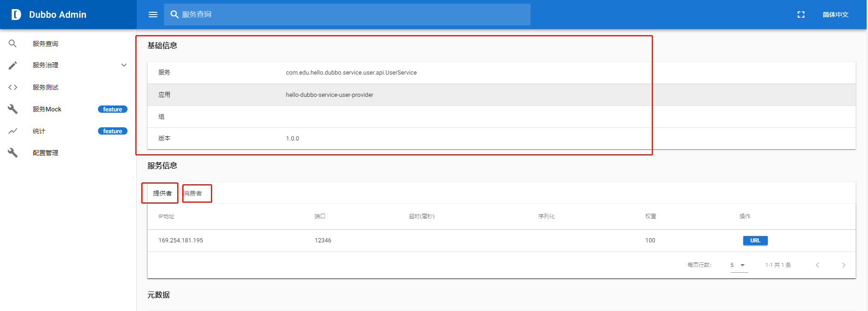Open 配置管理 in the sidebar
The width and height of the screenshot is (868, 311).
pyautogui.click(x=46, y=153)
